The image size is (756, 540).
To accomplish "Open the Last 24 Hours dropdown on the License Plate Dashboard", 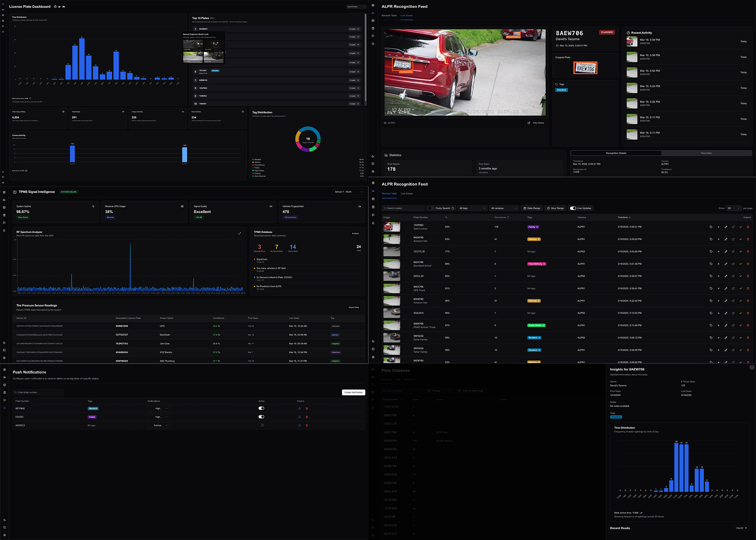I will pos(356,6).
